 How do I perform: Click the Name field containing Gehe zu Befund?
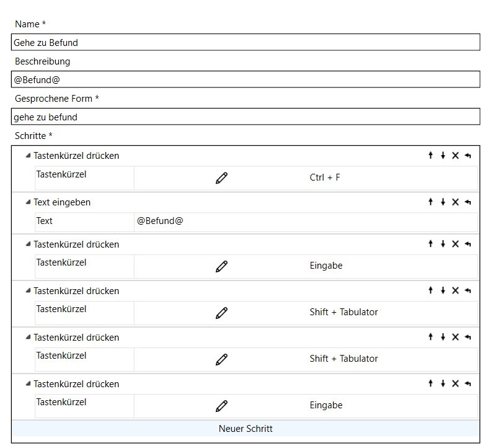click(246, 42)
